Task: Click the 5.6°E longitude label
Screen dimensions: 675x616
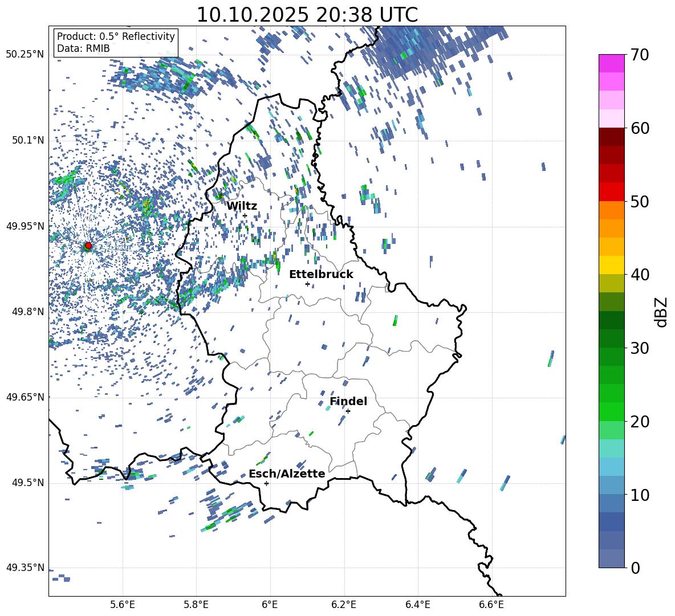Action: coord(123,605)
